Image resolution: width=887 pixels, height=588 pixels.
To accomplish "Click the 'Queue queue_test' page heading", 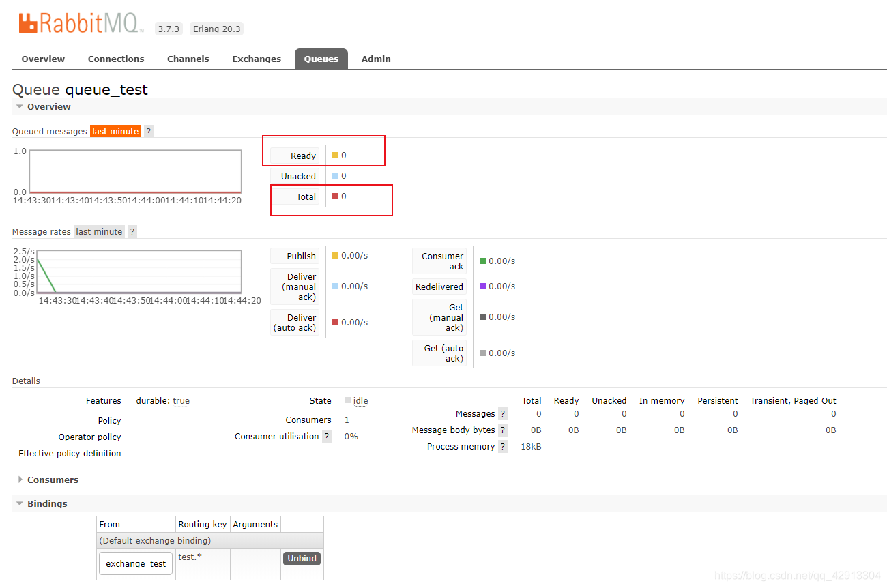I will tap(80, 89).
